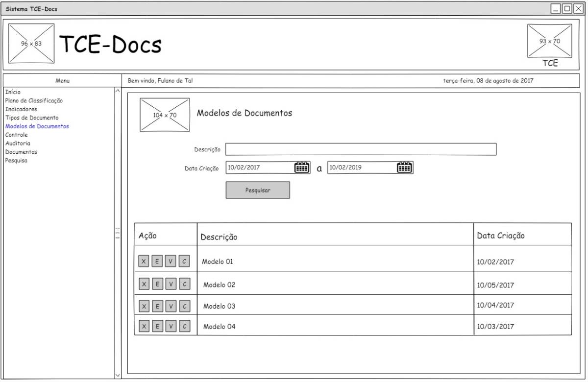Viewport: 588px width, 382px height.
Task: Click the E icon for Modelo 02
Action: pos(157,284)
